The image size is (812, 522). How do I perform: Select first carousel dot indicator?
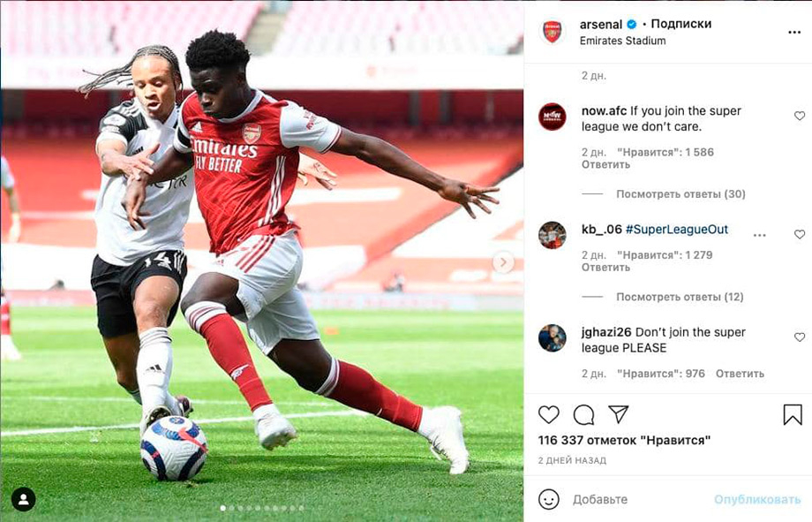(222, 508)
